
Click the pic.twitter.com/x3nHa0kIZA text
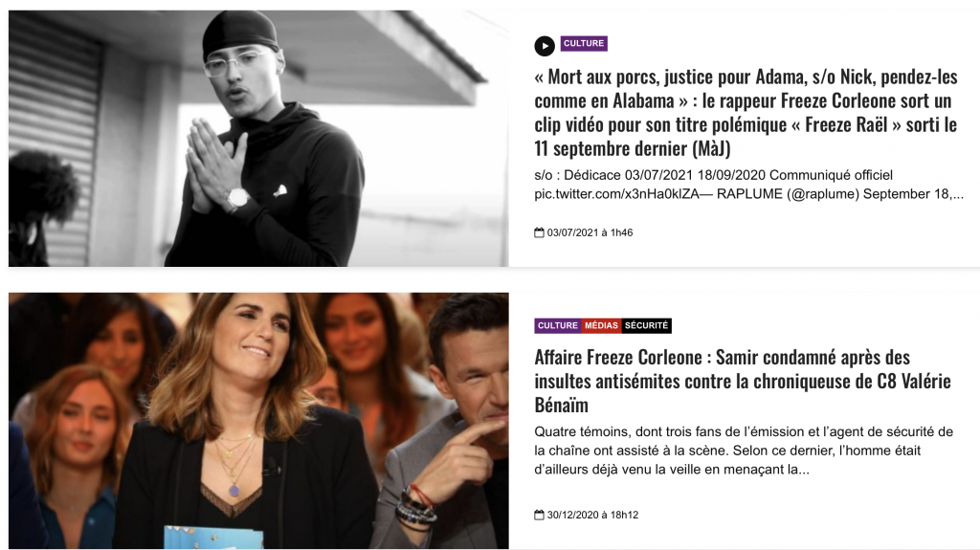616,194
